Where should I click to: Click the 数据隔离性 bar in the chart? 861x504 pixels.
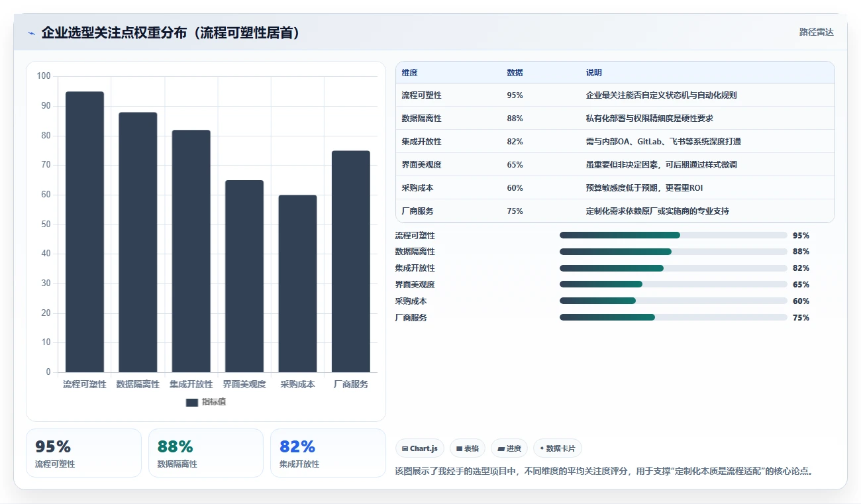(138, 242)
